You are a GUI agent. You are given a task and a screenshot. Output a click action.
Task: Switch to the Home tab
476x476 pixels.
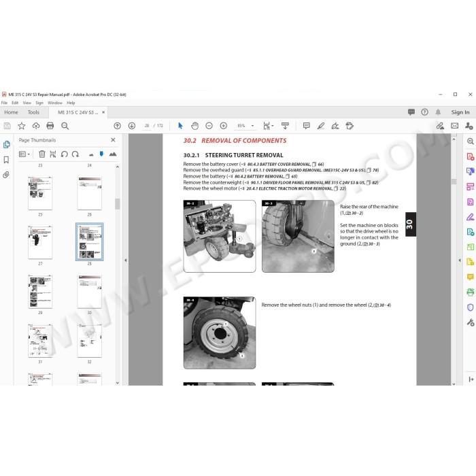point(12,112)
